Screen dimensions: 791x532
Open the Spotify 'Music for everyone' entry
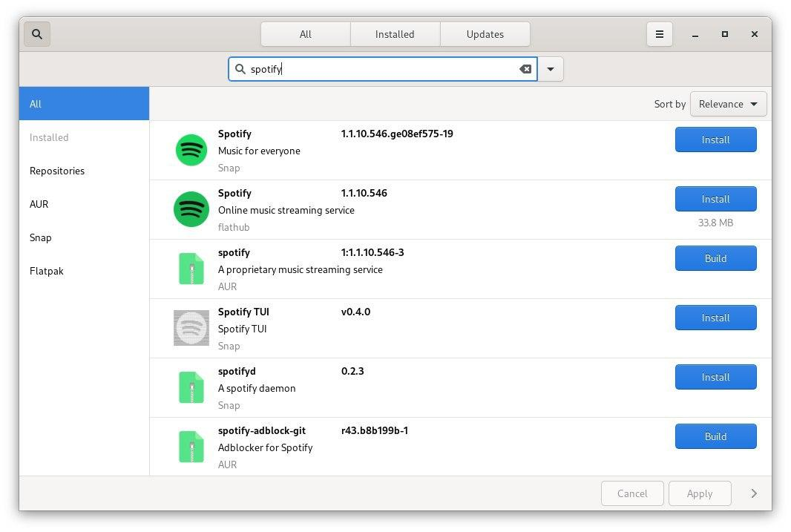click(x=461, y=151)
